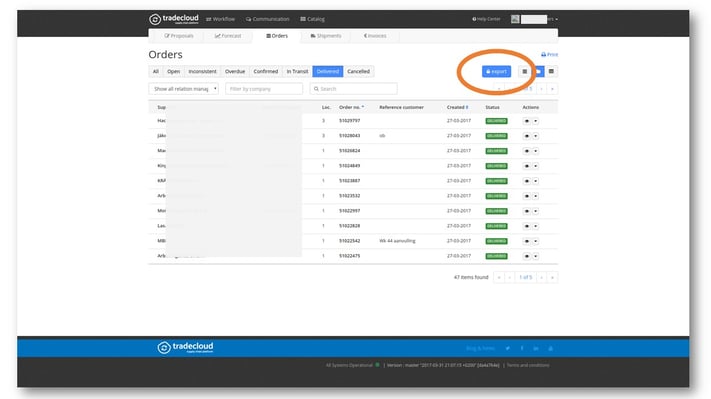Viewport: 711px width, 399px height.
Task: Click the DELIVERED badge of order 51022475
Action: pyautogui.click(x=496, y=256)
